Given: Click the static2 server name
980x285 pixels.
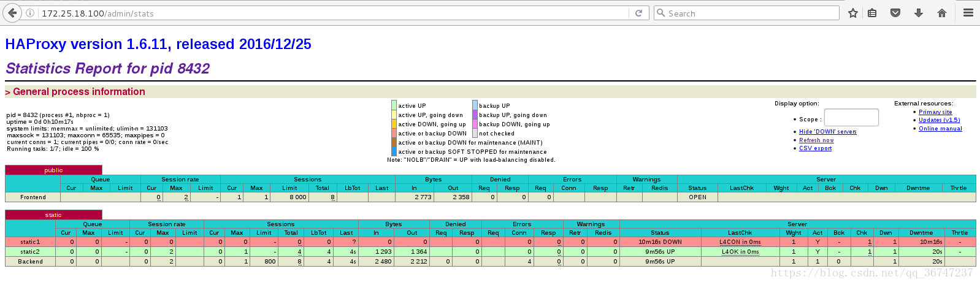Looking at the screenshot, I should (x=30, y=252).
